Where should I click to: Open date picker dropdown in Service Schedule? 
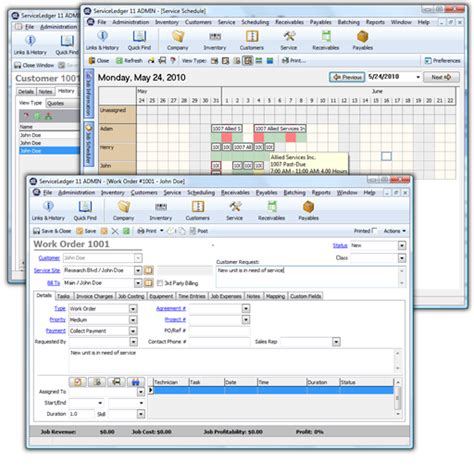click(418, 77)
